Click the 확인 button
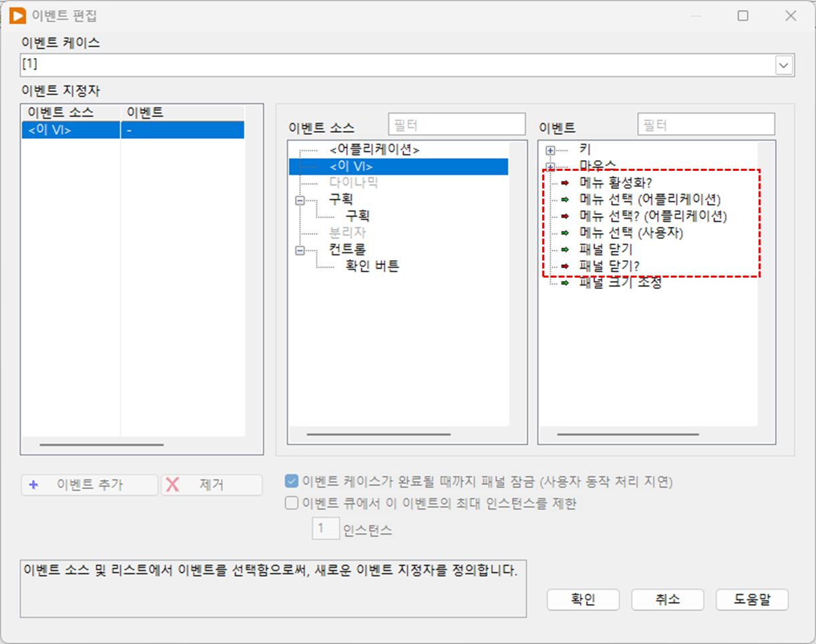 pyautogui.click(x=583, y=599)
